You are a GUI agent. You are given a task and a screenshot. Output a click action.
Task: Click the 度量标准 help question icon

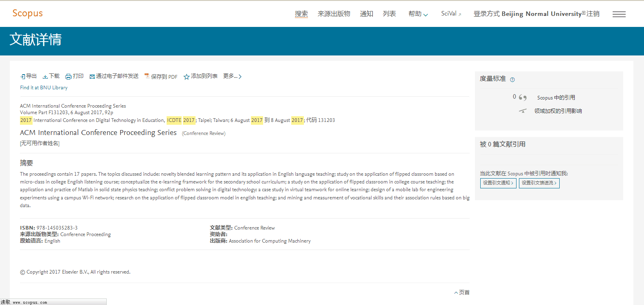pyautogui.click(x=512, y=80)
